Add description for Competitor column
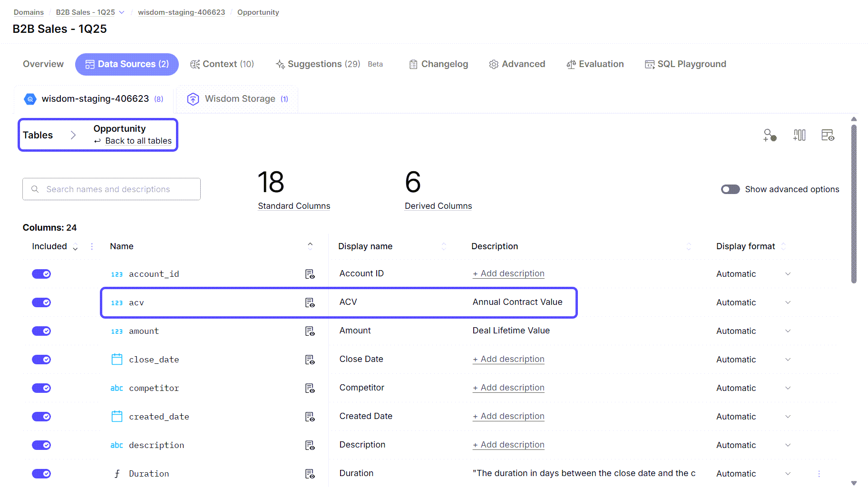The image size is (868, 487). [x=508, y=388]
